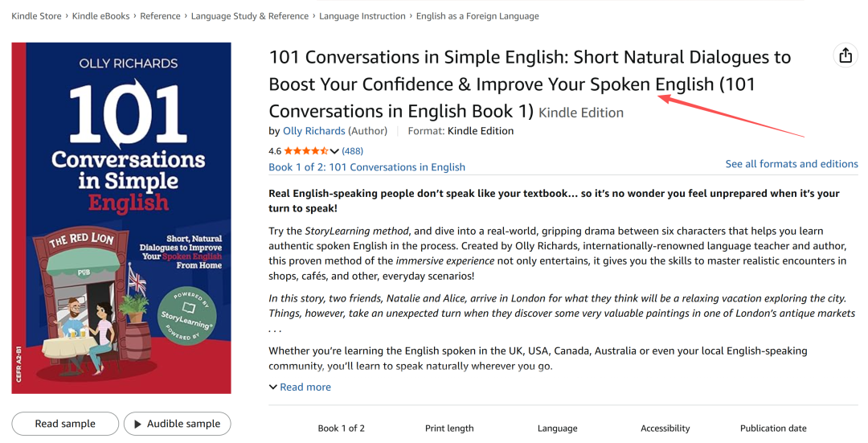
Task: Click the Kindle Edition format text
Action: (x=481, y=131)
